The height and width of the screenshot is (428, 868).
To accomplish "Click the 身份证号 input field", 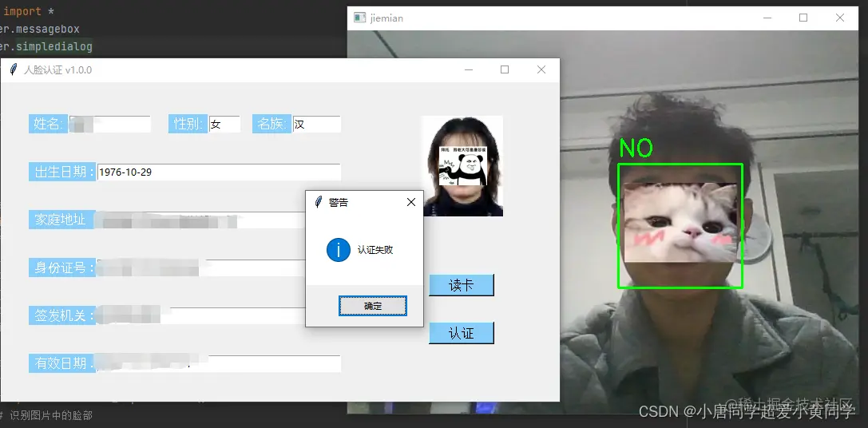I will pos(219,267).
